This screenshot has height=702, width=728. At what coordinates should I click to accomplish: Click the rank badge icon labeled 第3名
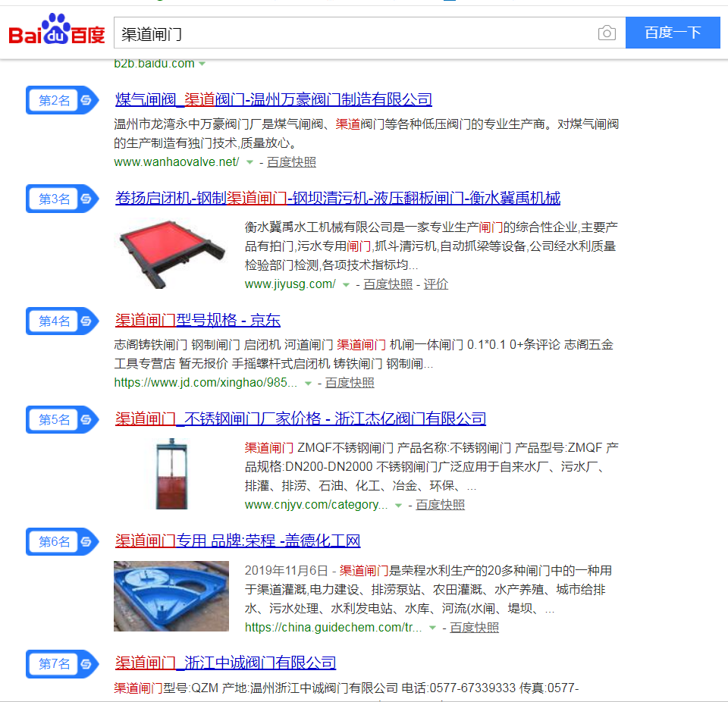62,199
